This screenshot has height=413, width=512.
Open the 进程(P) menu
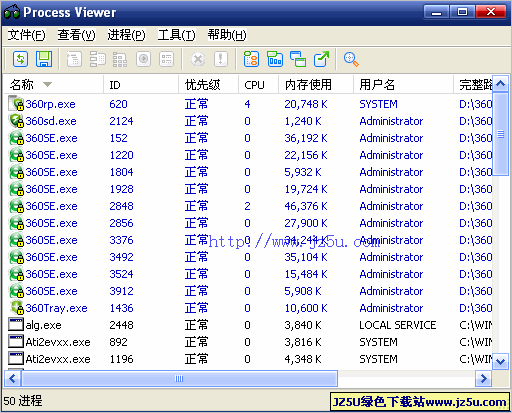[x=126, y=35]
